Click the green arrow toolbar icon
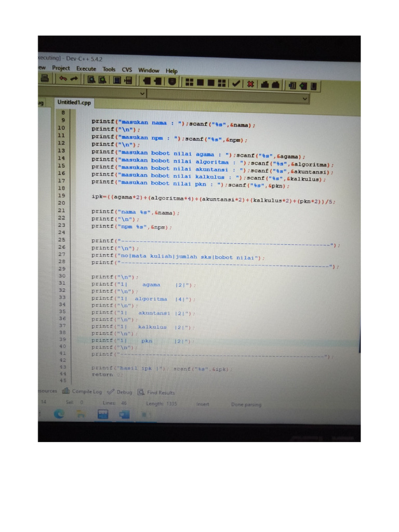 303,86
